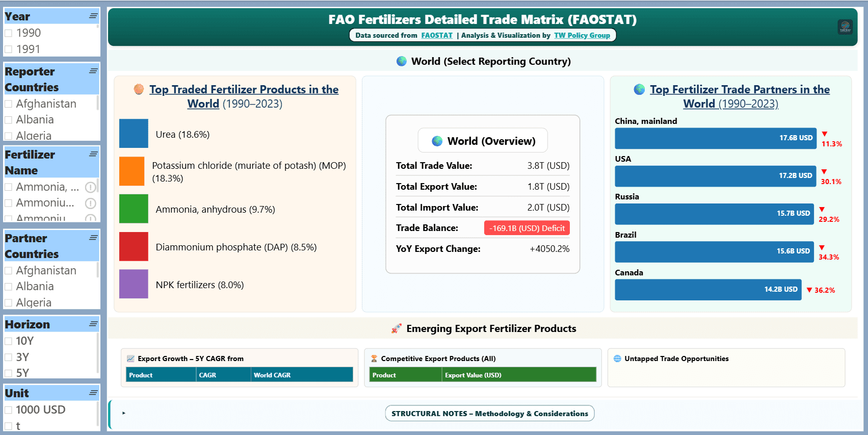
Task: Click the Reporter Countries slicer menu icon
Action: [x=93, y=71]
